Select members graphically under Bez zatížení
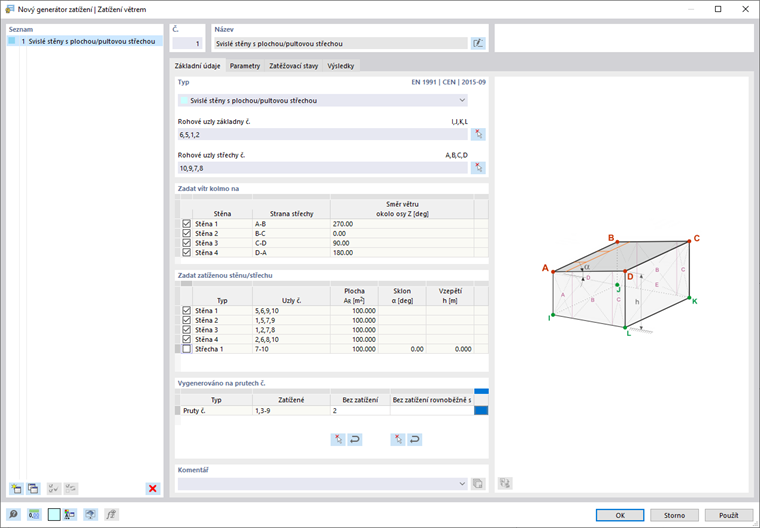Screen dimensions: 760x528 pyautogui.click(x=397, y=439)
